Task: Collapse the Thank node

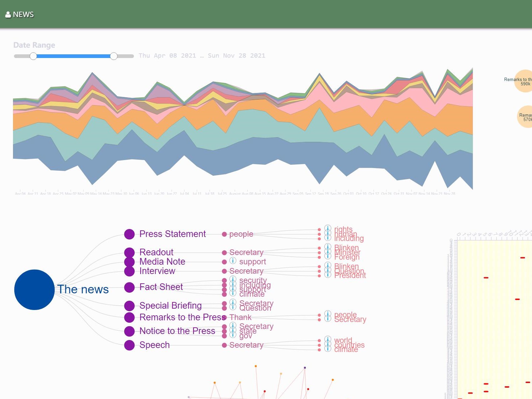Action: [x=225, y=317]
